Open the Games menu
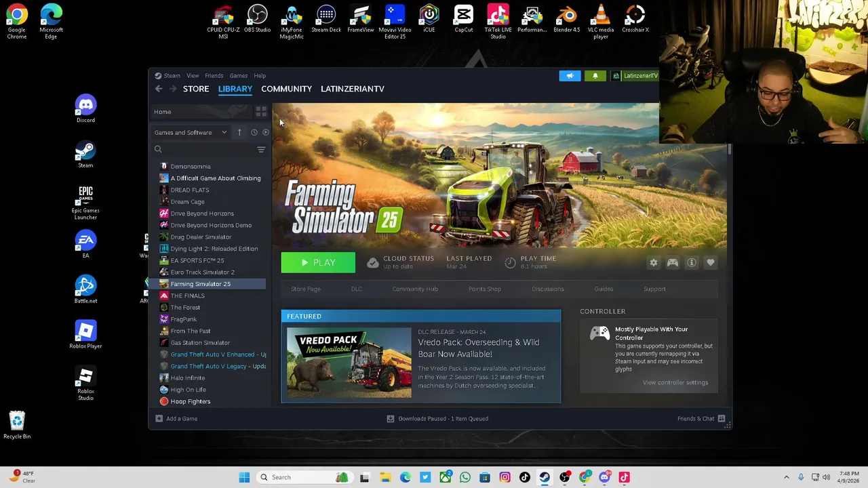This screenshot has height=488, width=868. click(x=238, y=76)
